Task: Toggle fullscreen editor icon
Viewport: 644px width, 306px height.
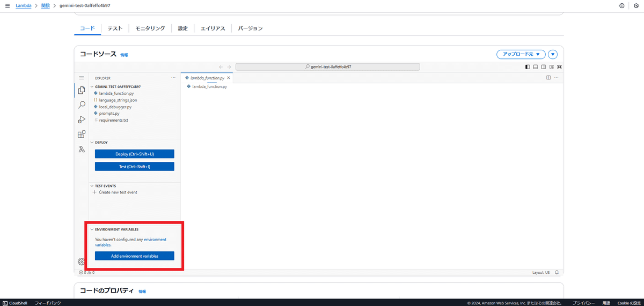Action: coord(559,67)
